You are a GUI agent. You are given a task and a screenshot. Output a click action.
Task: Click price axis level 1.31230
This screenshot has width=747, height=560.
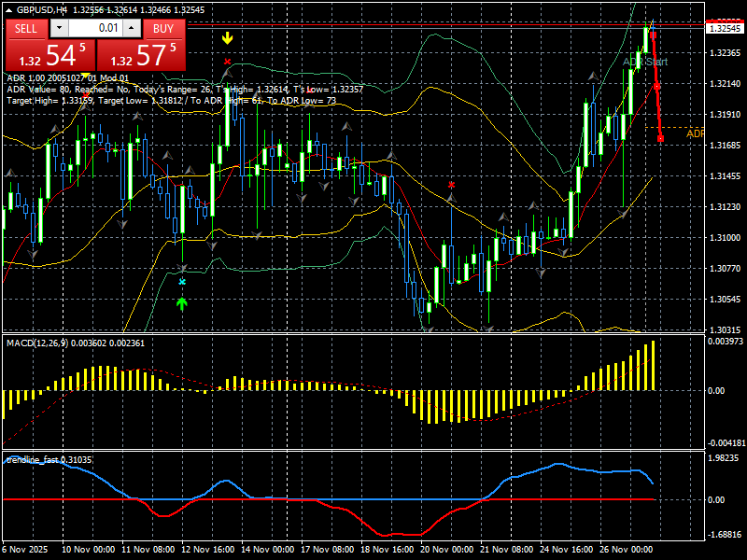point(726,206)
